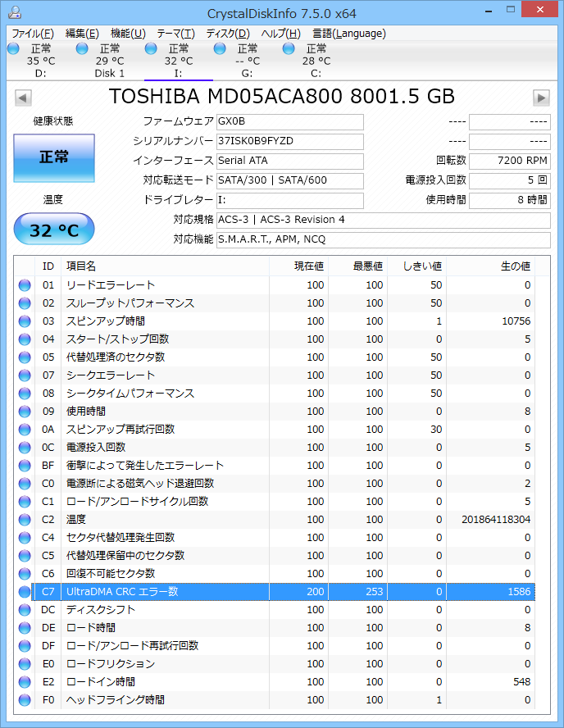Click status orb for ID C2 温度
The image size is (564, 728).
[25, 520]
